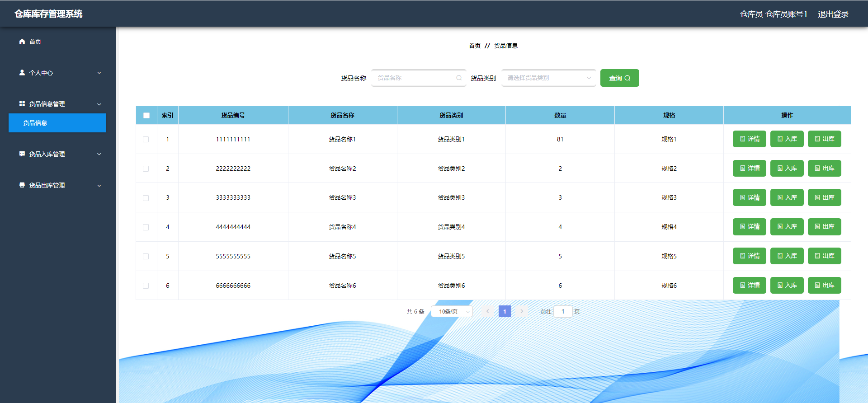Click the quantity cell showing 81
This screenshot has width=868, height=403.
(x=560, y=139)
